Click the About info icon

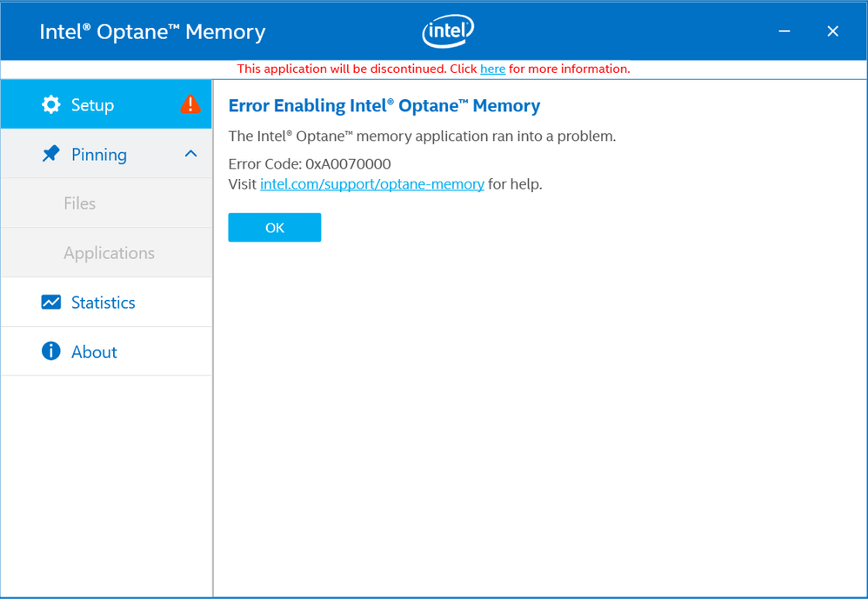pyautogui.click(x=51, y=350)
